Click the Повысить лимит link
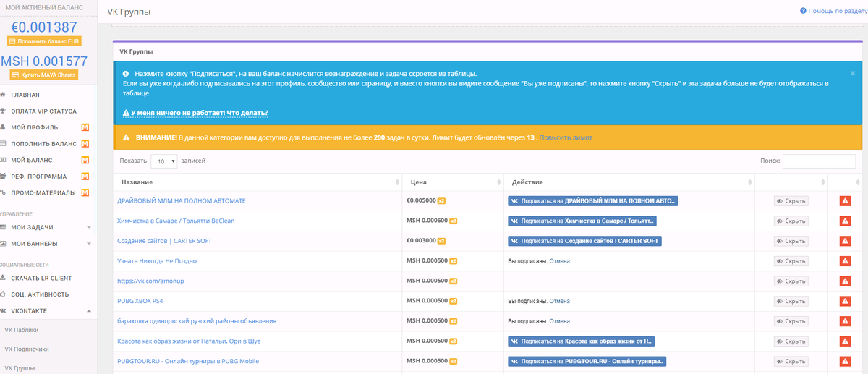 point(566,137)
